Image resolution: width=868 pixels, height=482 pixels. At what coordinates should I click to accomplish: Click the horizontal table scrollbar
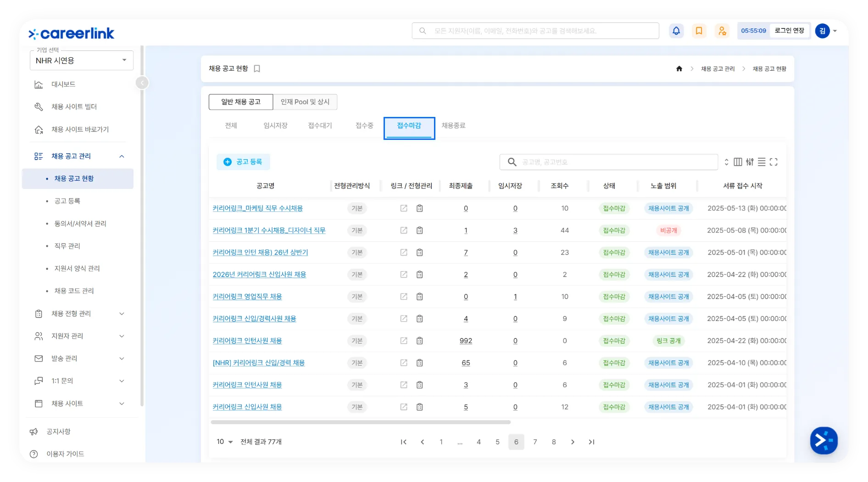point(361,422)
